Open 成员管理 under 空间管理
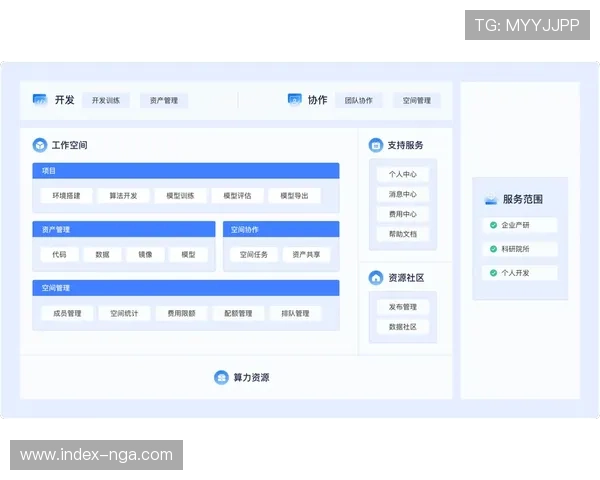This screenshot has height=480, width=600. pyautogui.click(x=67, y=313)
